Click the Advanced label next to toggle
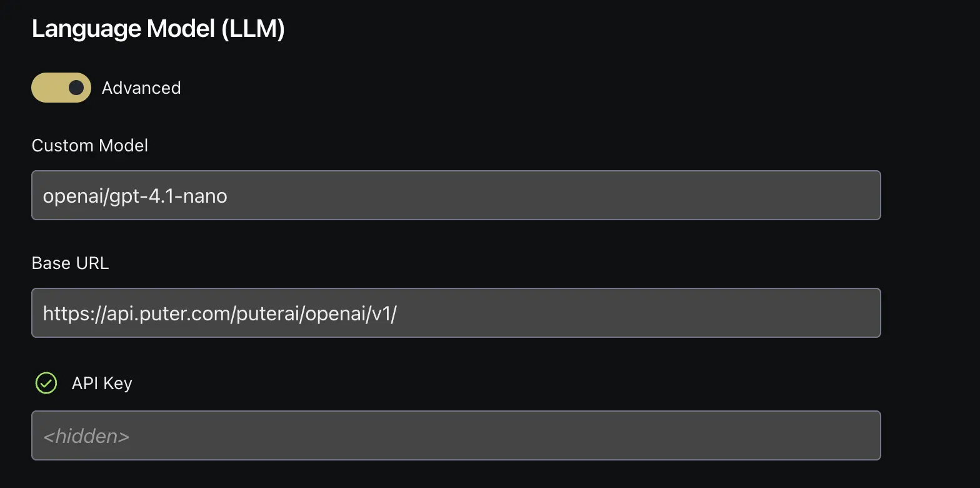 [x=141, y=88]
